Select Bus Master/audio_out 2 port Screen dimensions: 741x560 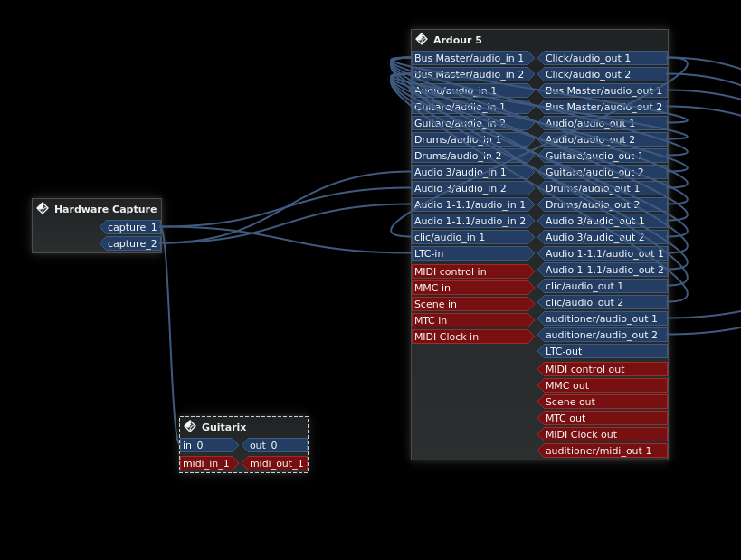(x=603, y=107)
